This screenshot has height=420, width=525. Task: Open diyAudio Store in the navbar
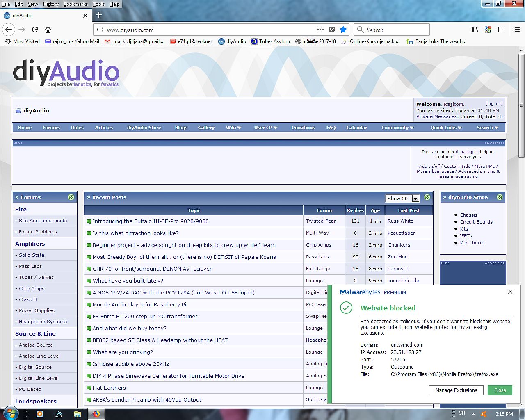coord(144,128)
